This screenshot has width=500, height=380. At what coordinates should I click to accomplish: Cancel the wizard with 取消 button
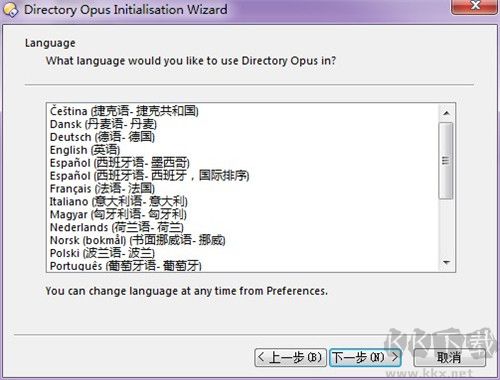click(x=449, y=358)
